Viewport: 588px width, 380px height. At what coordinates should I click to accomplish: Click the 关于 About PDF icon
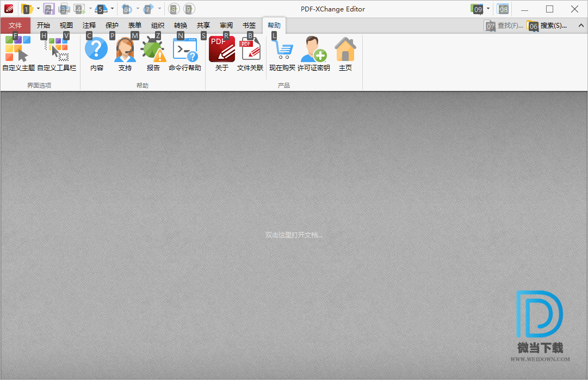coord(222,53)
